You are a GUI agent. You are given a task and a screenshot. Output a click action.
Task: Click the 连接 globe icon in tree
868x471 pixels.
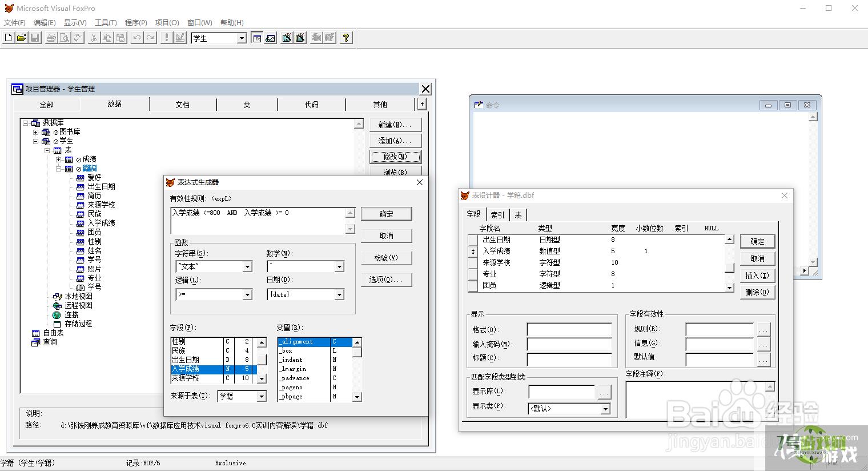(x=57, y=315)
